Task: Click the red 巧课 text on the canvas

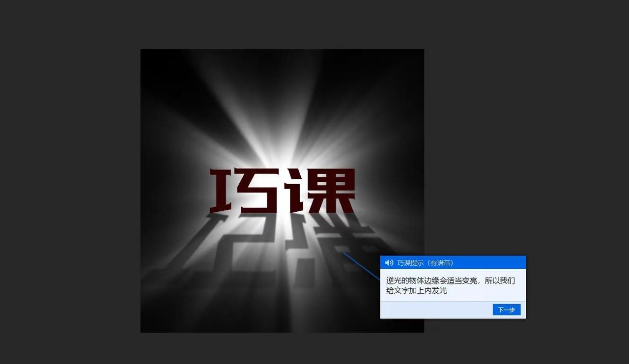Action: click(x=283, y=191)
